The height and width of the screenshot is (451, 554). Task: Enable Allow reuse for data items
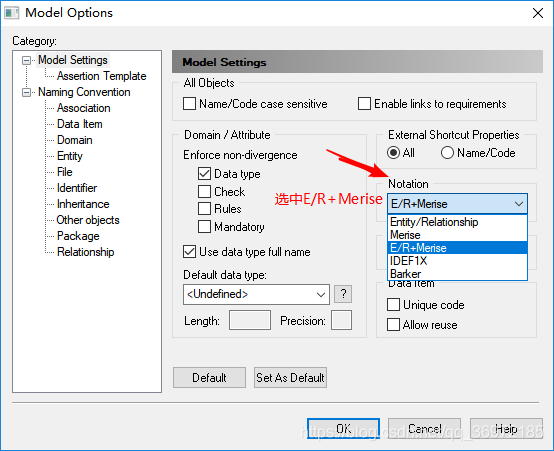click(x=394, y=324)
